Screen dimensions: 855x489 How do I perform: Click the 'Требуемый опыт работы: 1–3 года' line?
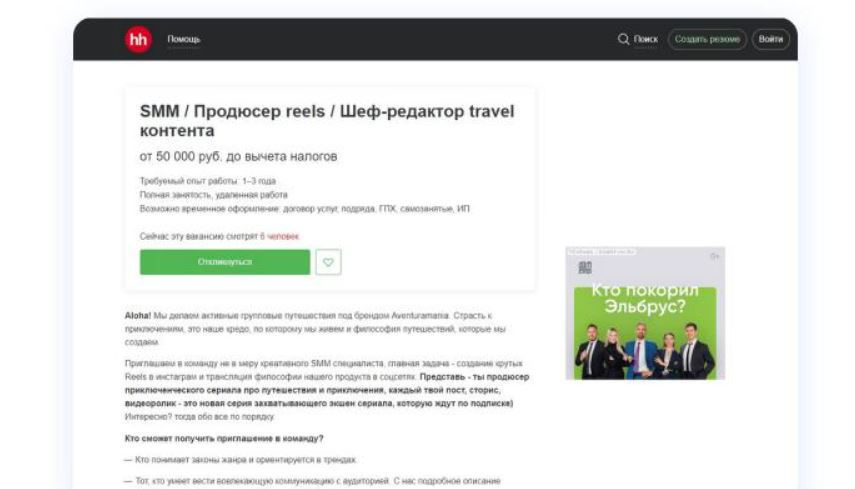(208, 181)
